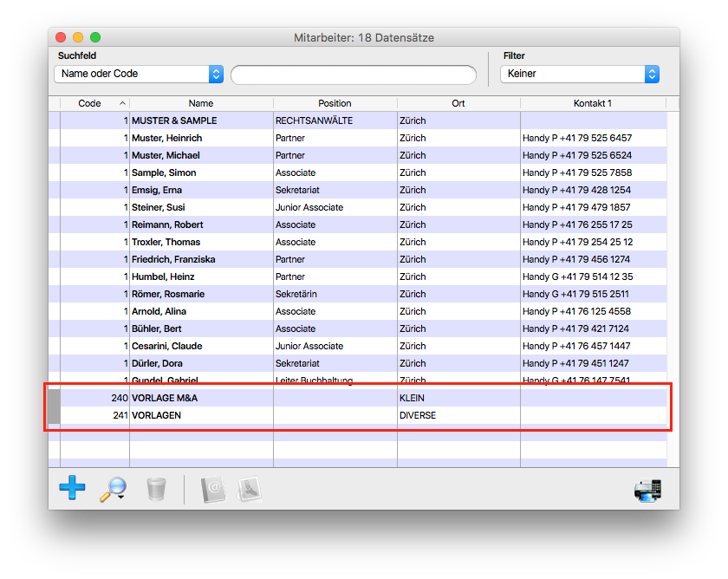Focus the search text field
Viewport: 728px width, 579px height.
click(x=354, y=75)
